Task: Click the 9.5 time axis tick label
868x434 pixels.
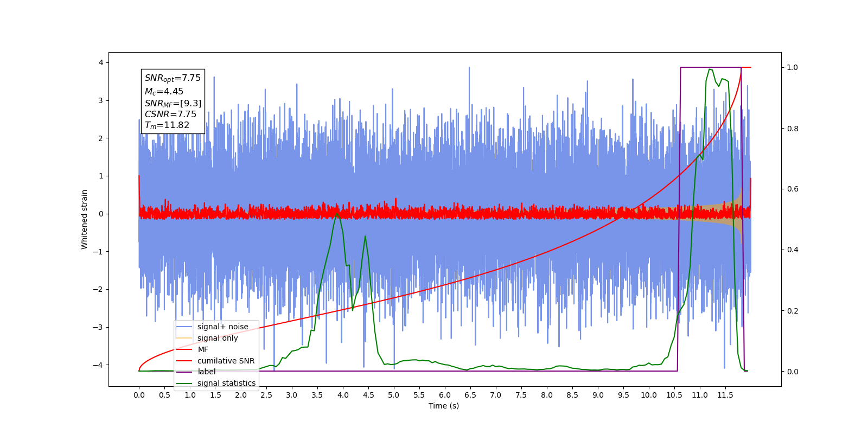Action: [x=623, y=395]
